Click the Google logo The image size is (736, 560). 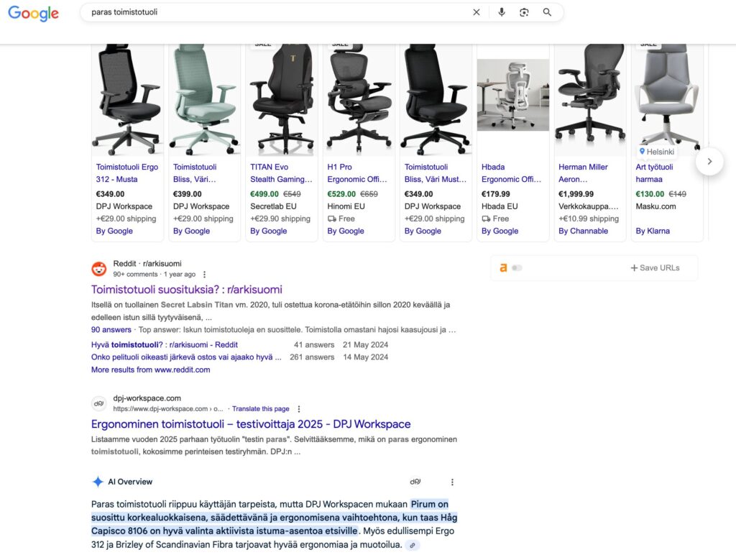coord(33,13)
